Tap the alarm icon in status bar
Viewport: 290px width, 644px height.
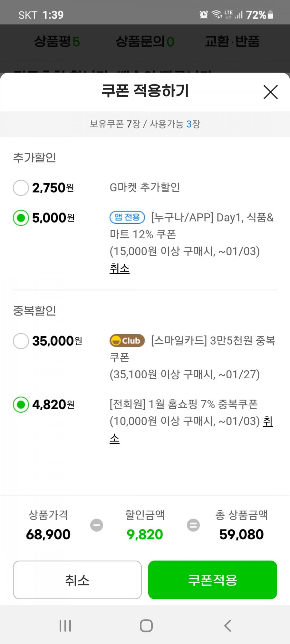pos(204,14)
